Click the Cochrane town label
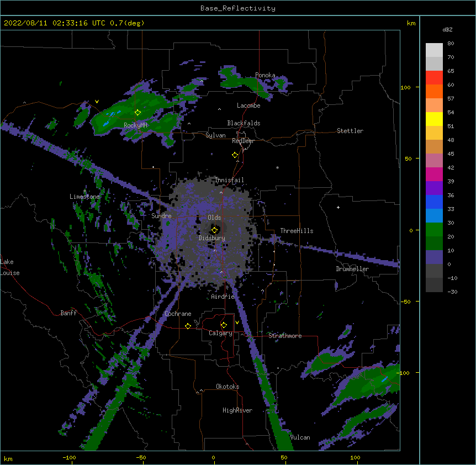 tap(178, 314)
